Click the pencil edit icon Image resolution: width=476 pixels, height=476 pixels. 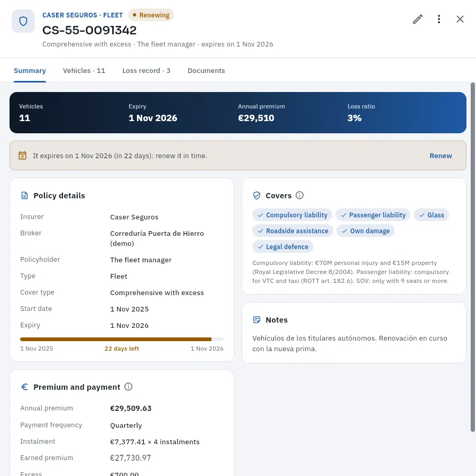click(417, 19)
